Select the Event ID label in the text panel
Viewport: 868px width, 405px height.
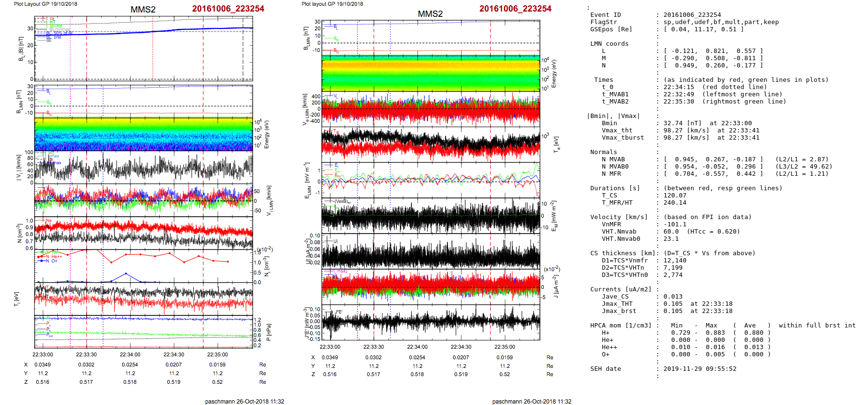(605, 15)
